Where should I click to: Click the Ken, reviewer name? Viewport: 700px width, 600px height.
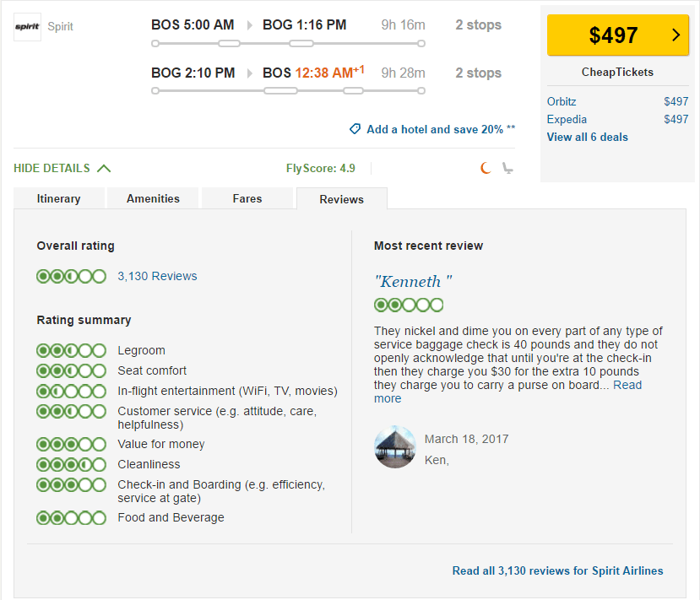(x=437, y=461)
